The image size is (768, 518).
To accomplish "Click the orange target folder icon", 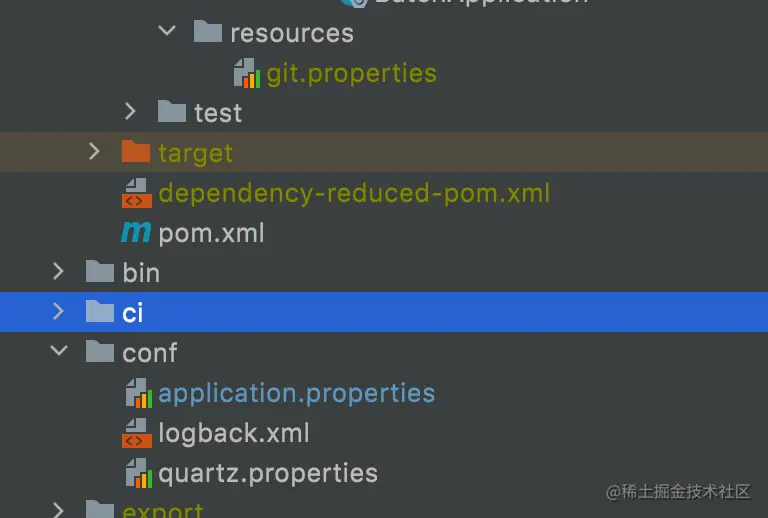I will tap(135, 152).
